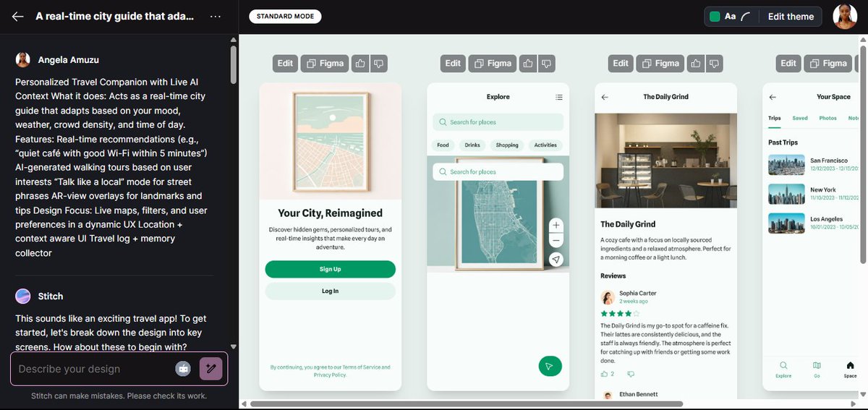The height and width of the screenshot is (410, 868).
Task: Click Sophia Carter's reviewer avatar
Action: 608,297
